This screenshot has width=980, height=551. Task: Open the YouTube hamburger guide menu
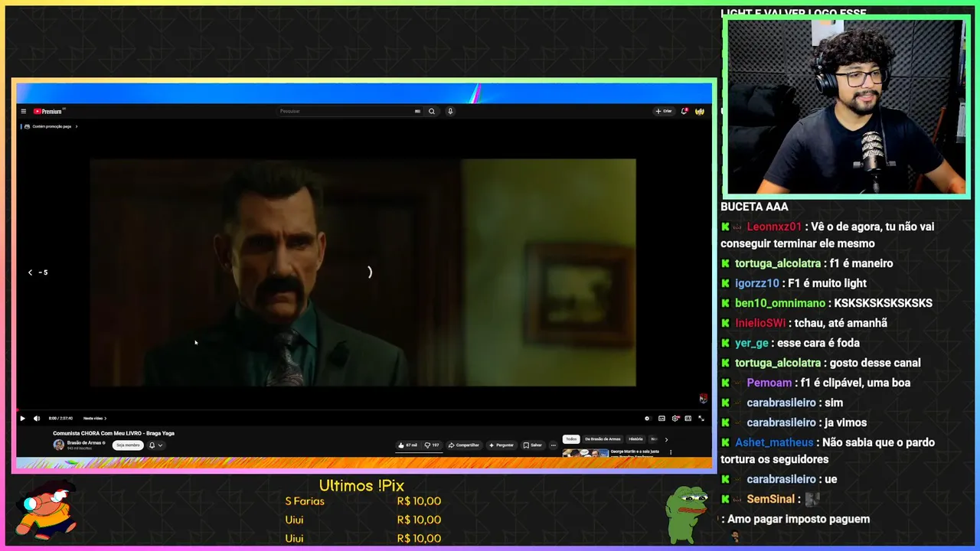(23, 111)
